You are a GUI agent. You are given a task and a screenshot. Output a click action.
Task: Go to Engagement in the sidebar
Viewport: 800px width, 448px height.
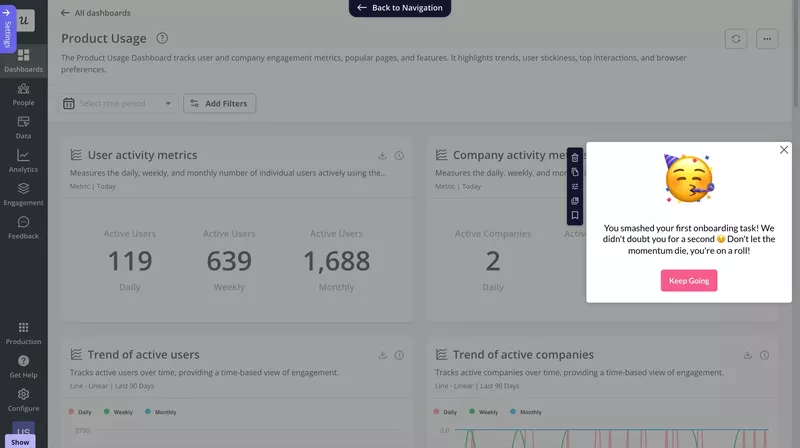[23, 194]
